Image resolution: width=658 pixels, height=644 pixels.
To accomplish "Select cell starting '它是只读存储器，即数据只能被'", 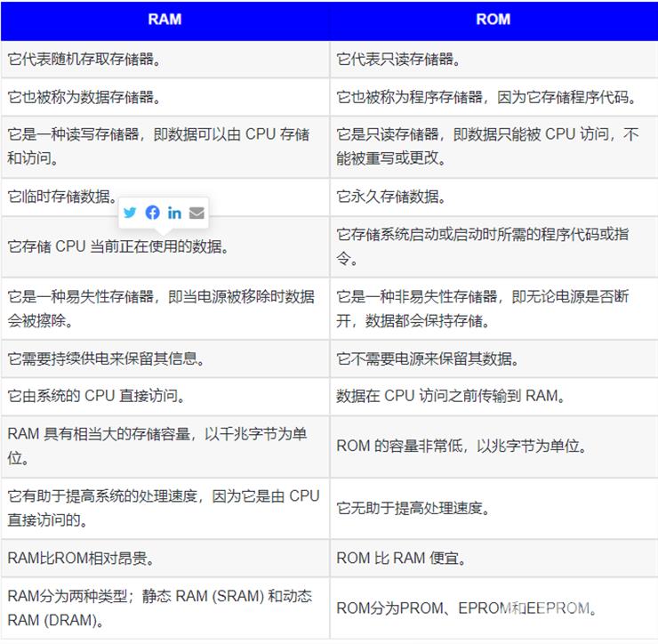I will click(x=493, y=147).
